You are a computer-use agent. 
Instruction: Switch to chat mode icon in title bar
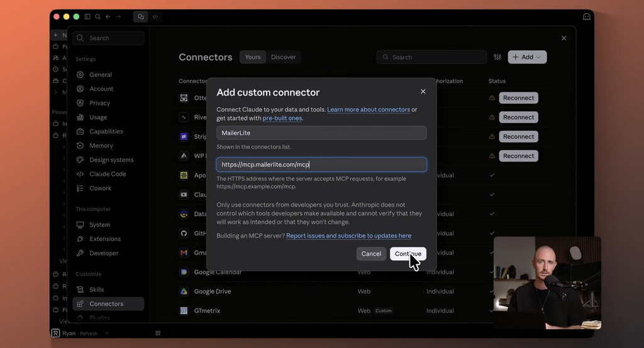141,17
